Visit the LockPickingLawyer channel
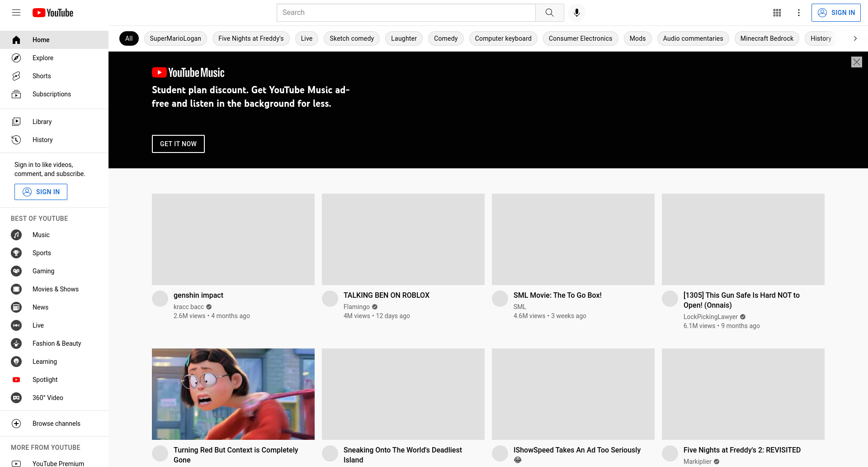This screenshot has width=868, height=467. tap(711, 317)
